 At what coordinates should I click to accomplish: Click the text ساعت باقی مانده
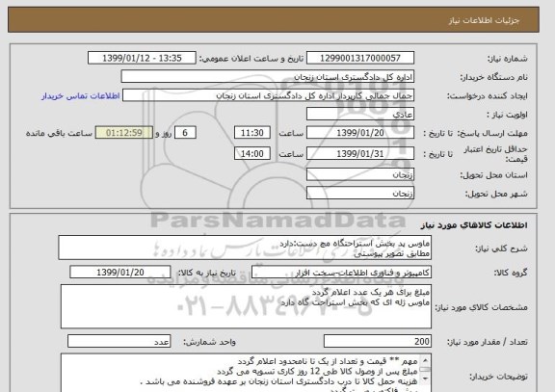tap(59, 133)
